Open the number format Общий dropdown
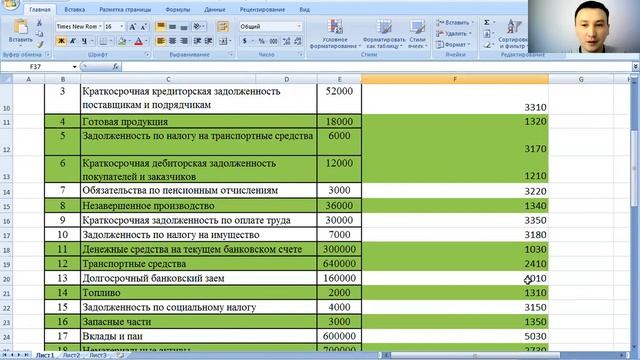This screenshot has width=640, height=360. (x=299, y=27)
